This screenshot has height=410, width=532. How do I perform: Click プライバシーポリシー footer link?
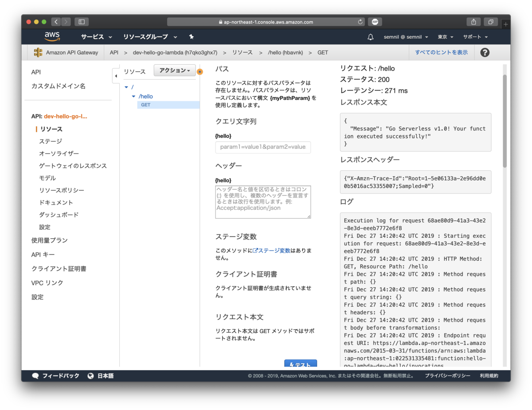[448, 376]
